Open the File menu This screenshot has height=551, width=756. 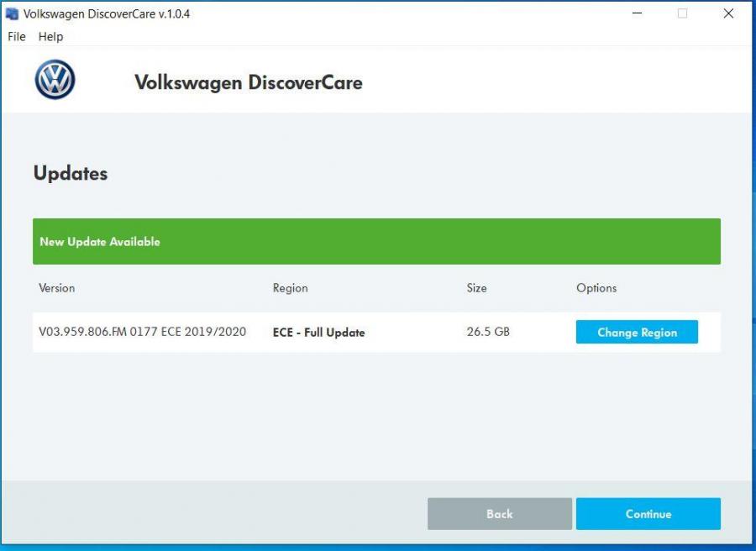(x=17, y=37)
